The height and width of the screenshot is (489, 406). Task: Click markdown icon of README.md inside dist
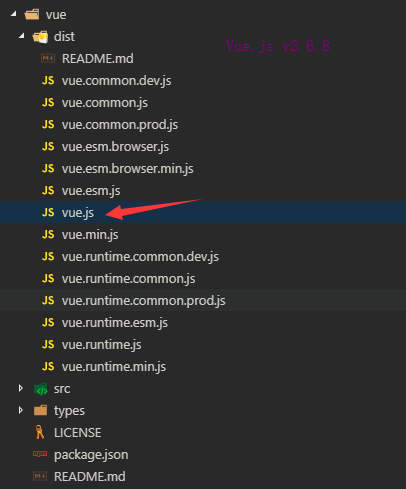click(48, 58)
